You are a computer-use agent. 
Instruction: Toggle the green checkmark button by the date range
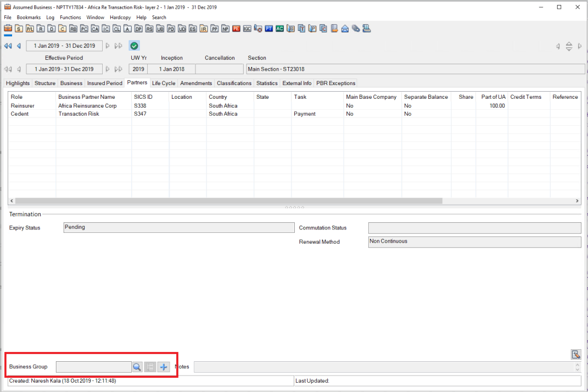pyautogui.click(x=134, y=46)
